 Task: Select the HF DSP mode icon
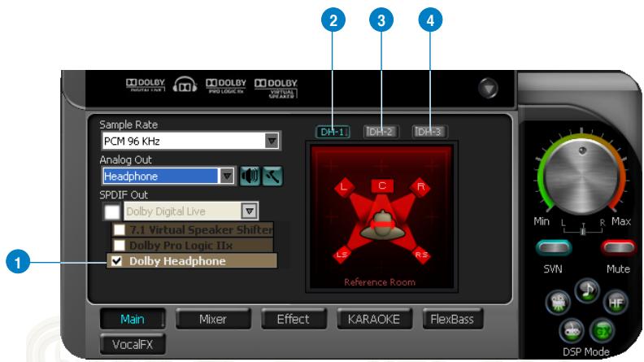(616, 303)
